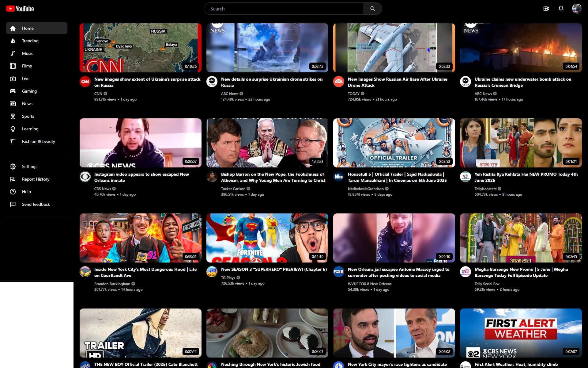Image resolution: width=588 pixels, height=368 pixels.
Task: Open Report History page
Action: point(37,179)
